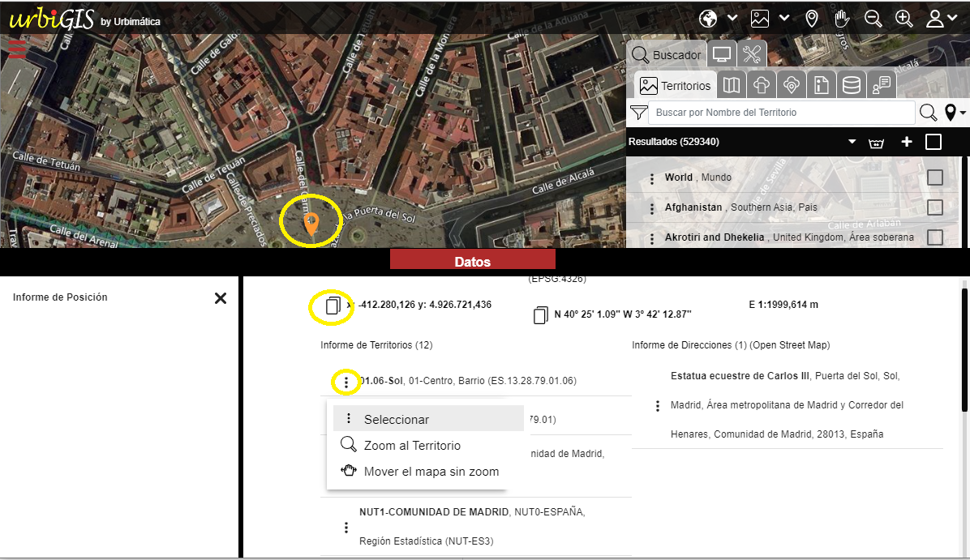Click the red Datos button
Viewport: 970px width, 560px height.
[x=473, y=260]
